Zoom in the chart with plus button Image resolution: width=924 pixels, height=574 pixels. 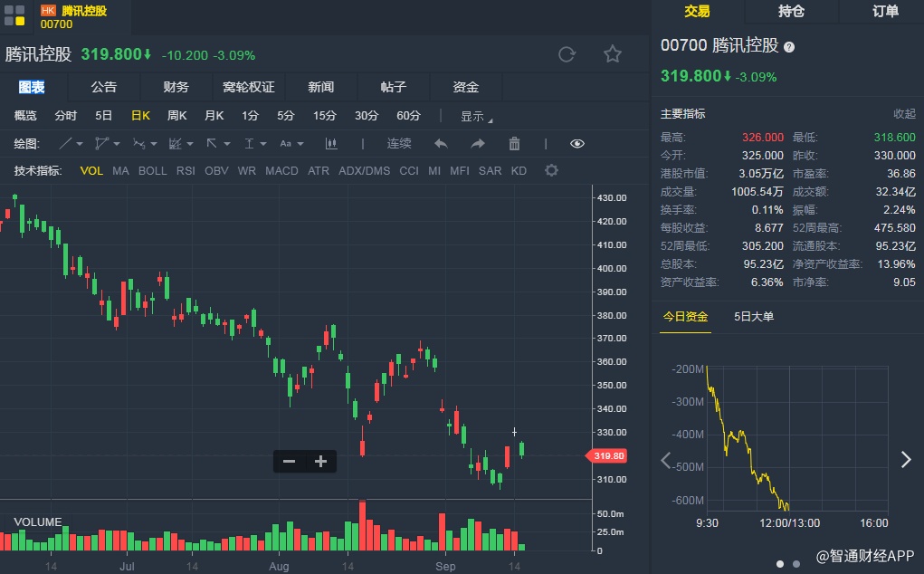point(320,461)
